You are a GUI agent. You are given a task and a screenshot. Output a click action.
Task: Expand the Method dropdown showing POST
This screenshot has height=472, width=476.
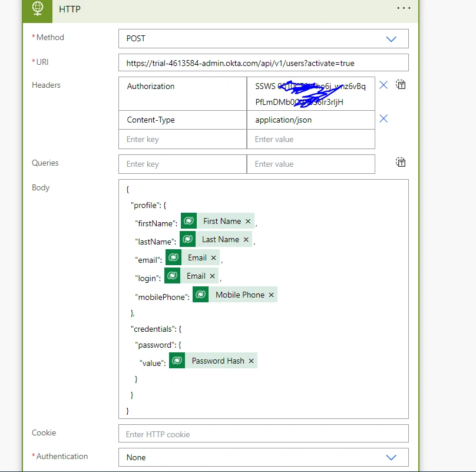tap(263, 38)
